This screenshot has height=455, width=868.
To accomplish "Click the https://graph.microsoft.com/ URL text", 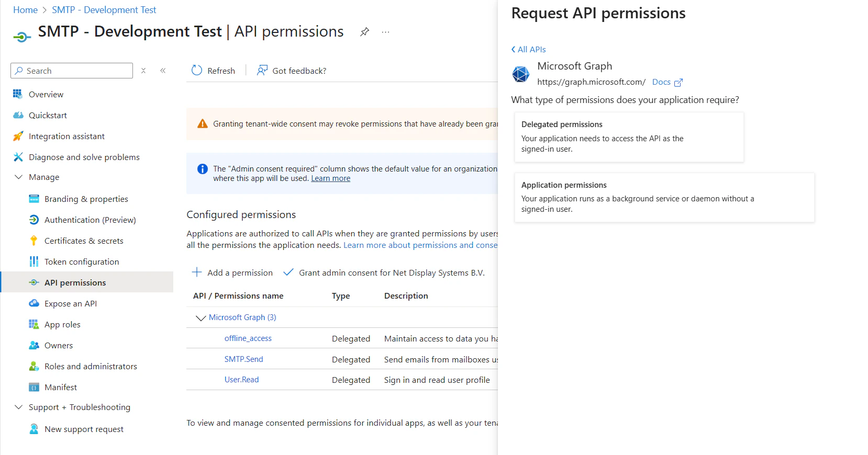I will (x=592, y=82).
